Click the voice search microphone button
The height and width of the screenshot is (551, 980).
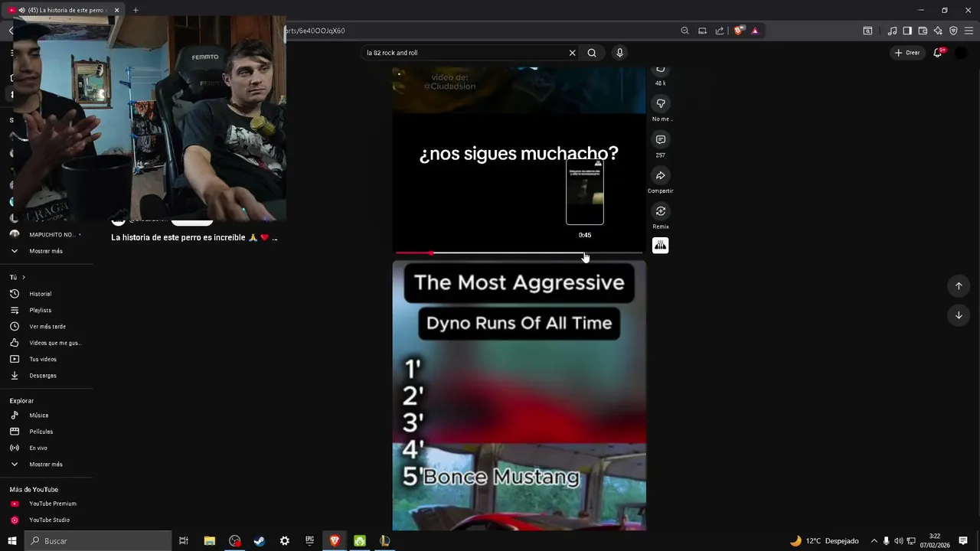[x=619, y=53]
